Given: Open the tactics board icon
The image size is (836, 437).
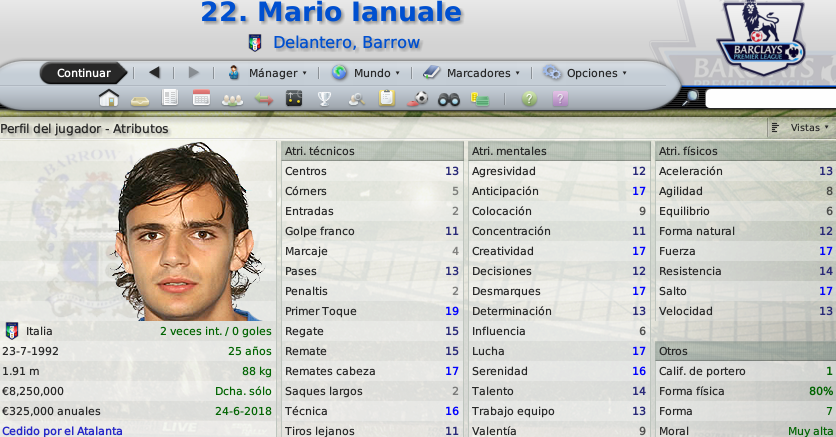Looking at the screenshot, I should [x=294, y=99].
